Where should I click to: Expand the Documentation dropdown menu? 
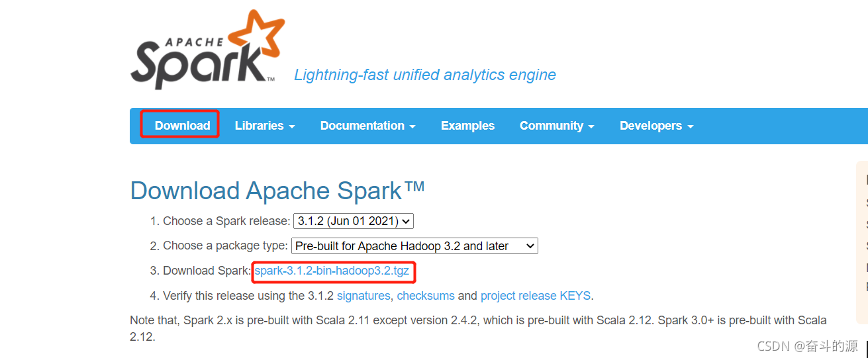click(x=367, y=126)
